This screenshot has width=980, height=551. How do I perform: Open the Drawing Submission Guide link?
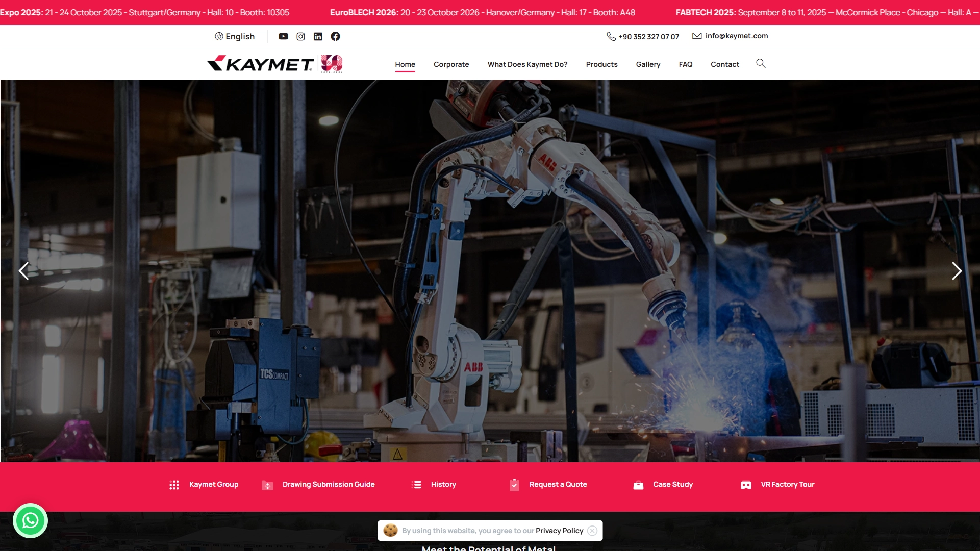(x=329, y=484)
